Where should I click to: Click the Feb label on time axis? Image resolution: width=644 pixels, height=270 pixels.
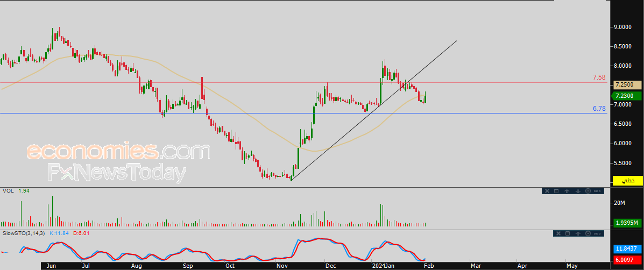[x=428, y=266]
